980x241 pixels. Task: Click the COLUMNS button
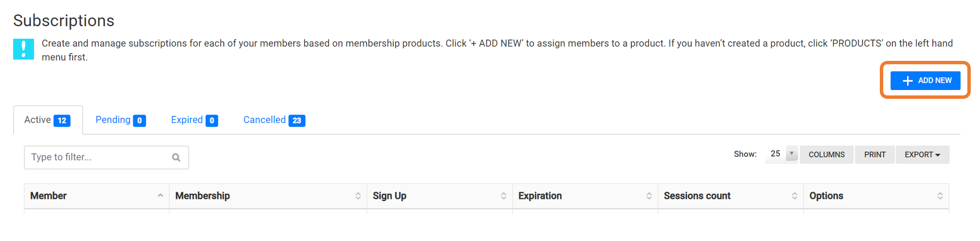point(826,155)
